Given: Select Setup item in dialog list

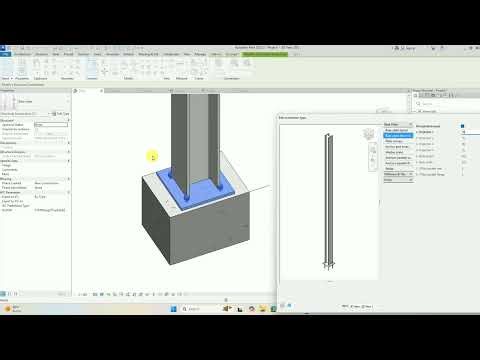Looking at the screenshot, I should coord(389,169).
